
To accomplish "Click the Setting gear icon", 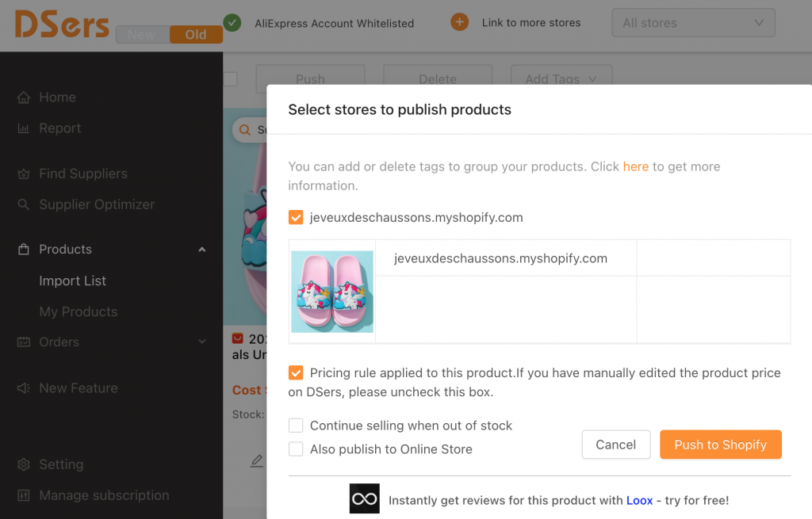I will [x=24, y=464].
